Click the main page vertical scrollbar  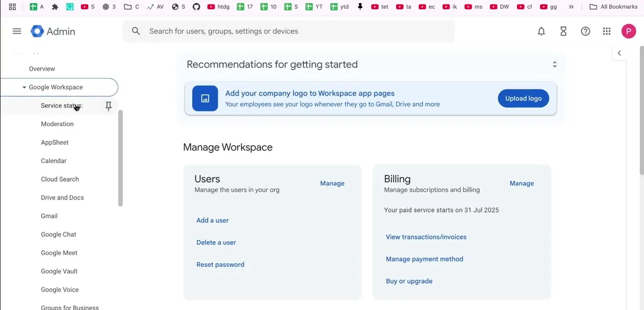[641, 111]
